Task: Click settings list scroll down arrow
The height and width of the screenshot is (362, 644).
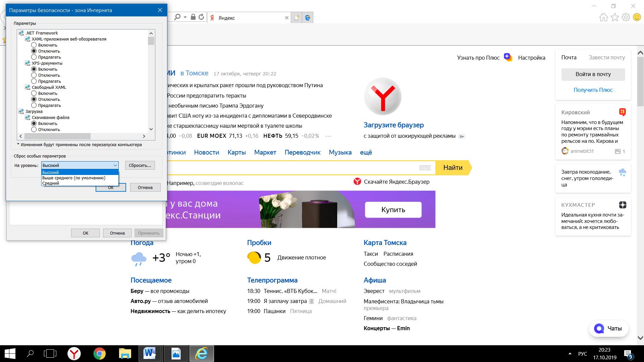Action: click(151, 129)
